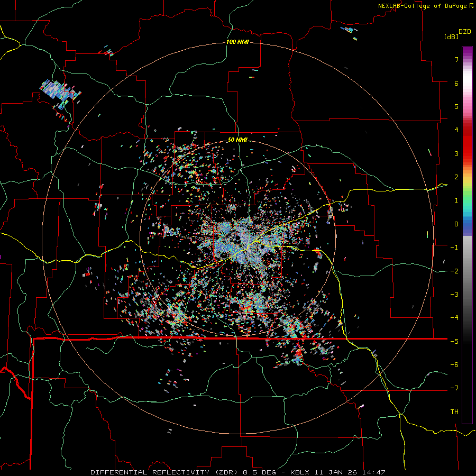The height and width of the screenshot is (476, 476).
Task: Click the -7 dB label on color scale
Action: (454, 388)
